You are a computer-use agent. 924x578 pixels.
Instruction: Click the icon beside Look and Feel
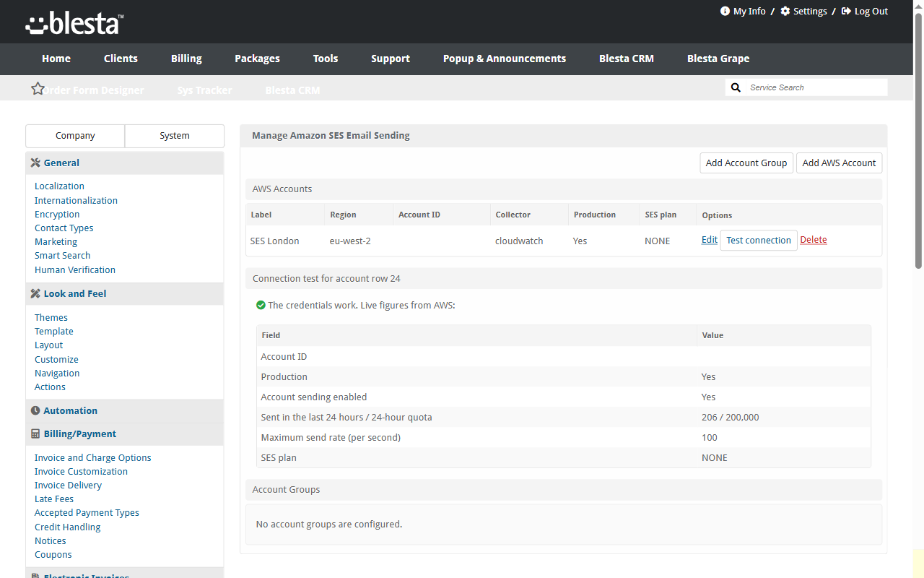35,294
